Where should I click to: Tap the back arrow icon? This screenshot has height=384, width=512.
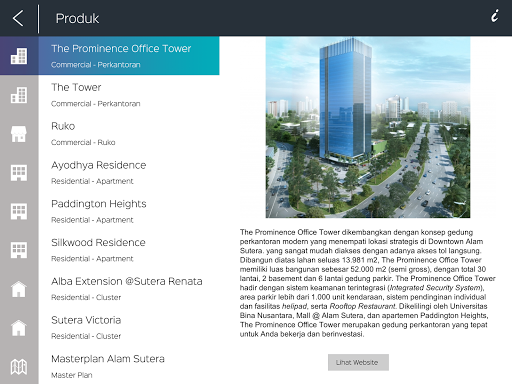18,18
